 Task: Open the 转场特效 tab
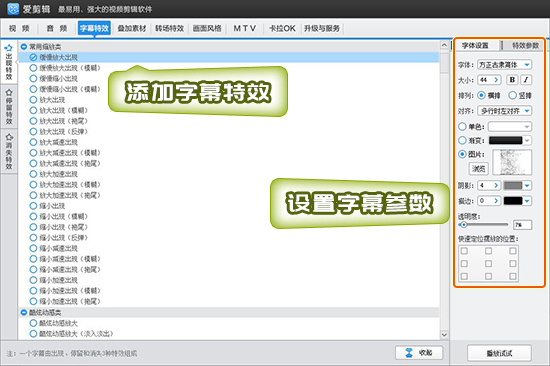[169, 28]
